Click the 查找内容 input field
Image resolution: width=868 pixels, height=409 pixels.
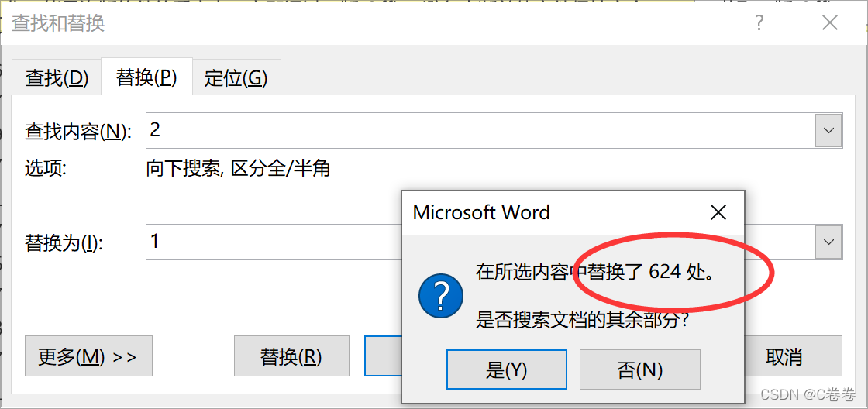(x=480, y=131)
